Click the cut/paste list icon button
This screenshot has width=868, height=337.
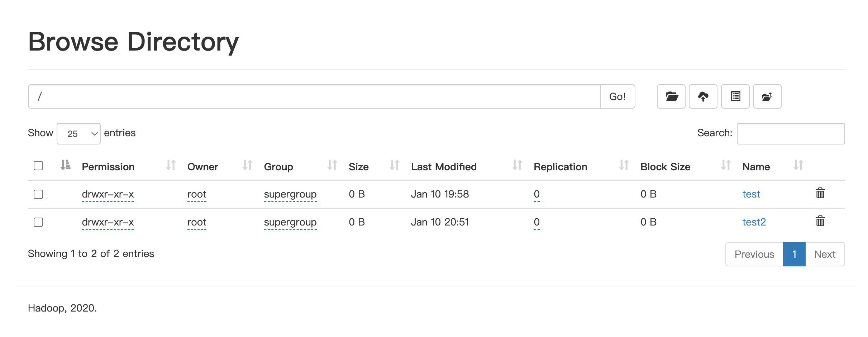(735, 96)
